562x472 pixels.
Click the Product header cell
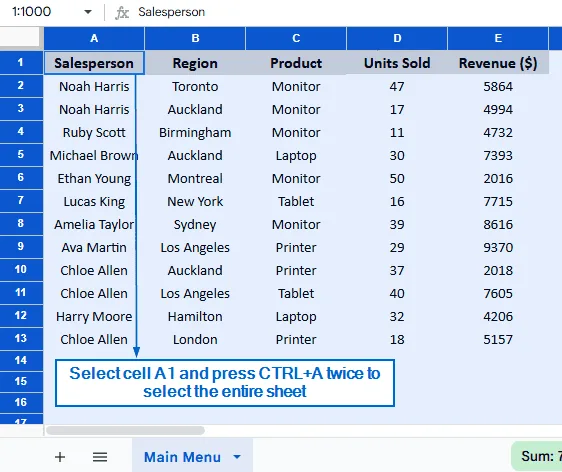[x=296, y=63]
